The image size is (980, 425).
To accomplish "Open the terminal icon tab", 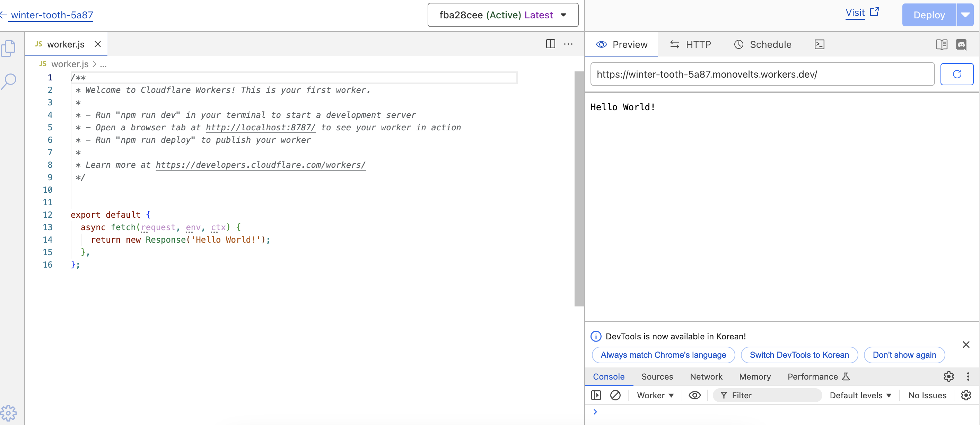I will coord(819,44).
